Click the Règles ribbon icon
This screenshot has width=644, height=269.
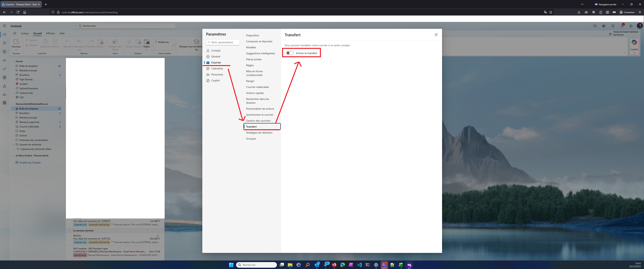pyautogui.click(x=147, y=42)
